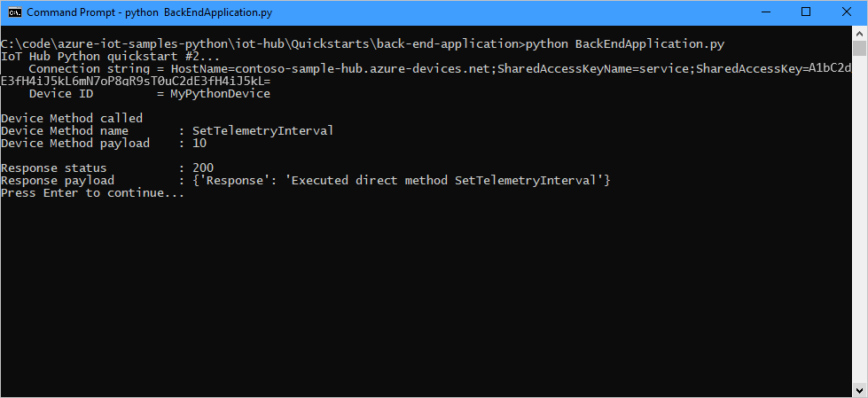Maximize the Command Prompt window
868x398 pixels.
click(805, 13)
